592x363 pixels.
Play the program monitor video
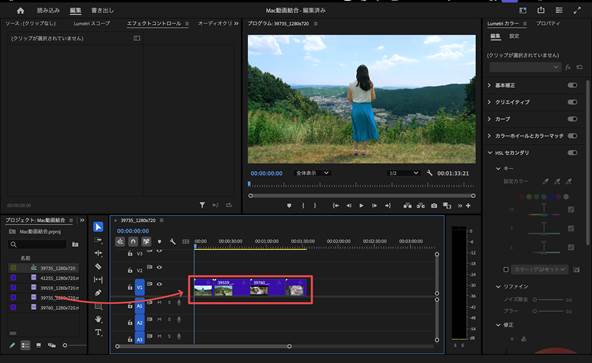click(362, 205)
